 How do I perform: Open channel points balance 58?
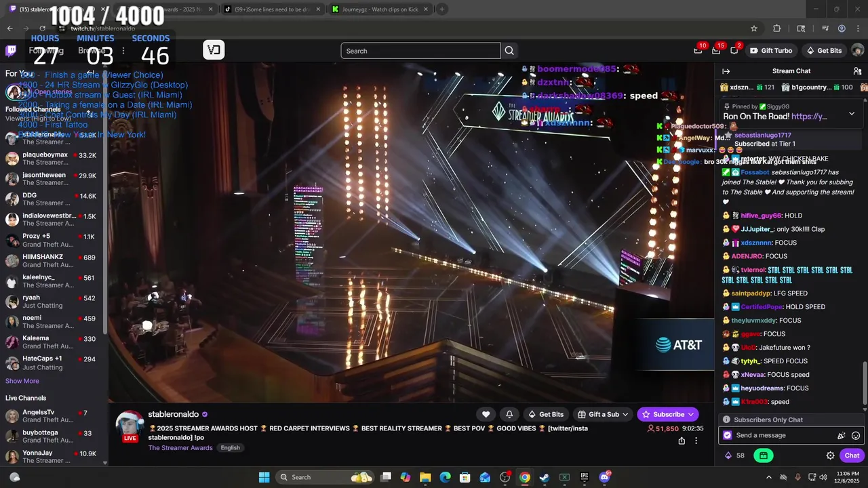point(734,455)
